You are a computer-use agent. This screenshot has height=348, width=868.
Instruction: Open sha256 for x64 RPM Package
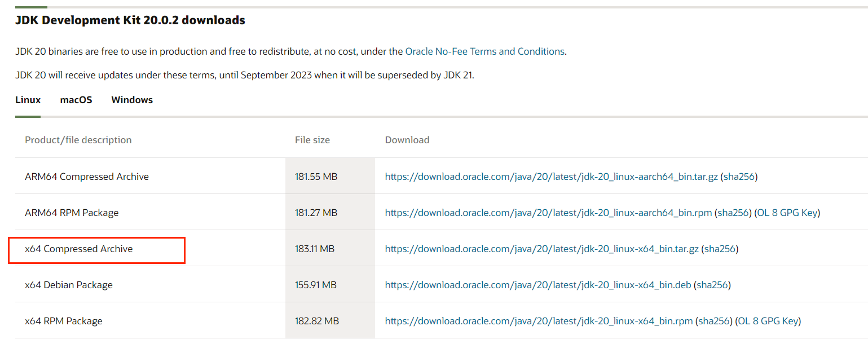point(714,321)
